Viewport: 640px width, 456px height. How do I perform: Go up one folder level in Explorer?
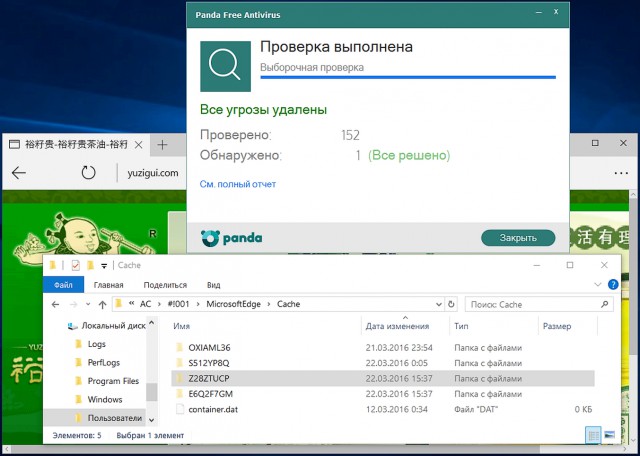tap(102, 305)
